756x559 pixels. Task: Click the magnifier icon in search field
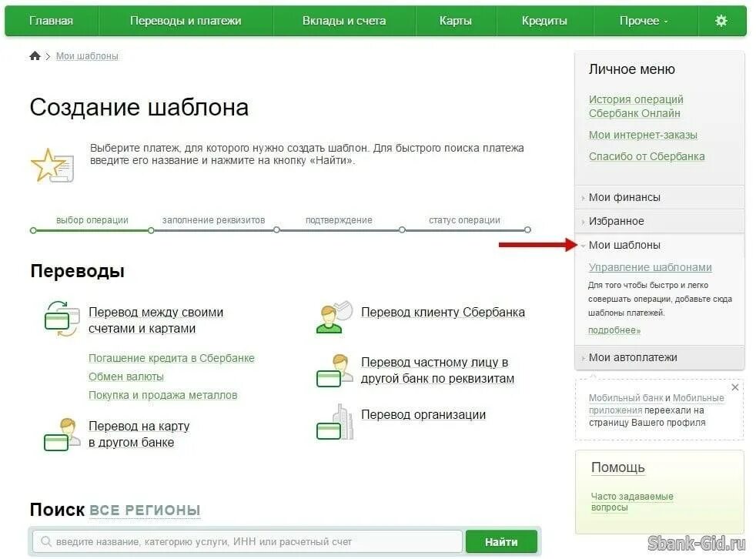click(x=46, y=541)
